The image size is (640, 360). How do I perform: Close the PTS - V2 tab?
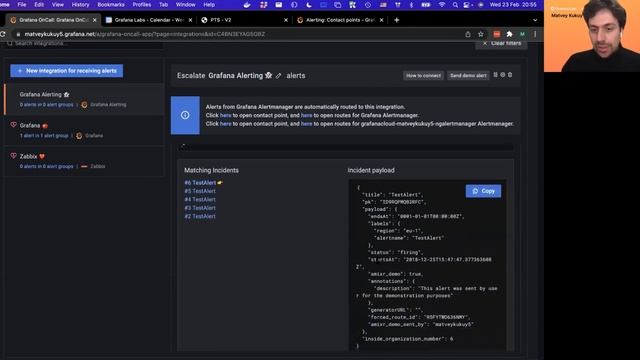coord(286,20)
